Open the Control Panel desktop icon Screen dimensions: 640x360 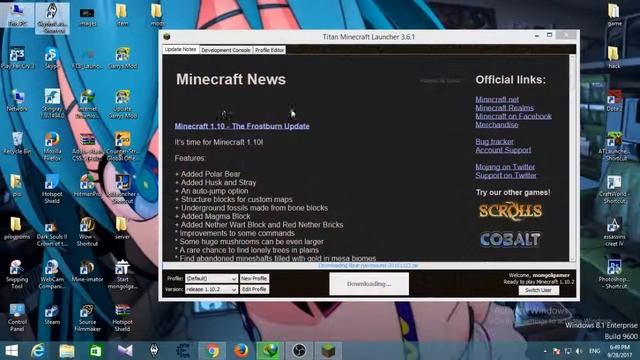click(x=17, y=318)
